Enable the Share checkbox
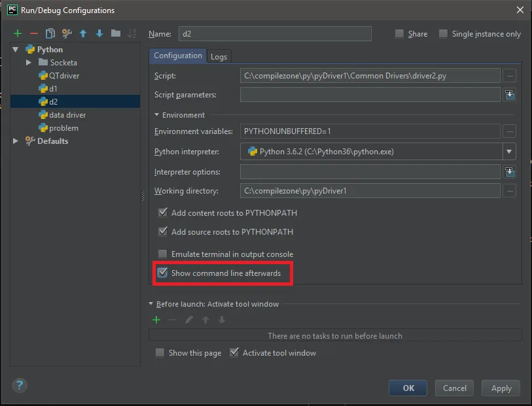The height and width of the screenshot is (406, 532). point(399,33)
